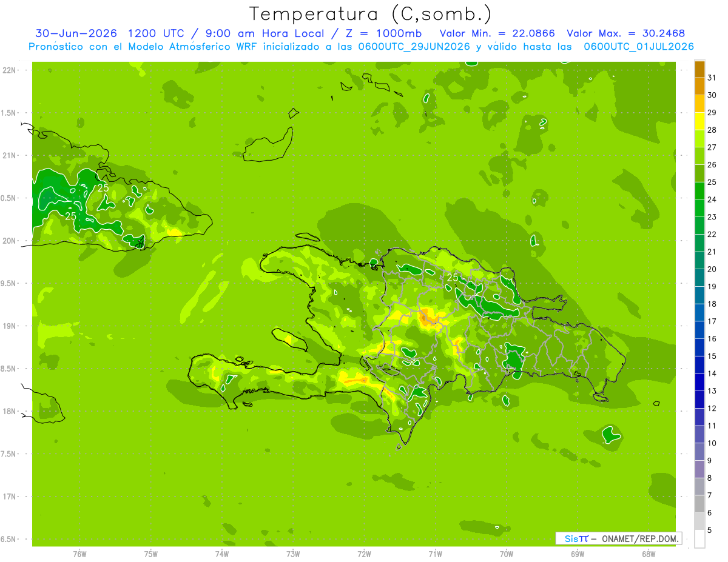Click the '0600UTC_29JUN2026' initialization time

click(413, 47)
